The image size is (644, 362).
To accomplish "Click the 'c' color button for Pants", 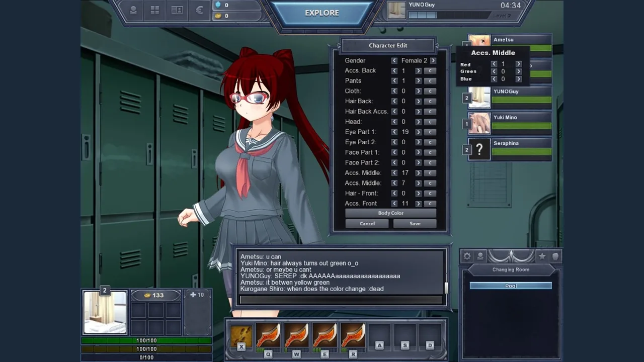I will click(430, 81).
